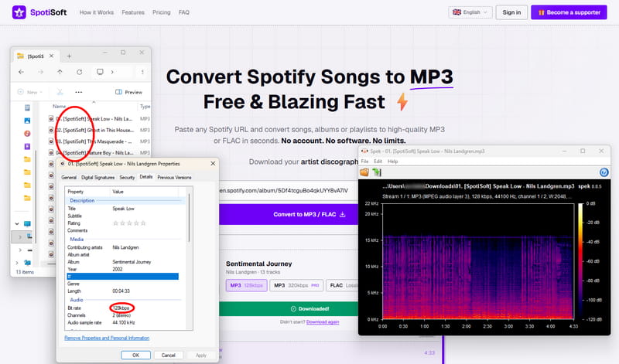Click first yellow folder in Explorer sidebar
The width and height of the screenshot is (619, 364).
click(27, 159)
